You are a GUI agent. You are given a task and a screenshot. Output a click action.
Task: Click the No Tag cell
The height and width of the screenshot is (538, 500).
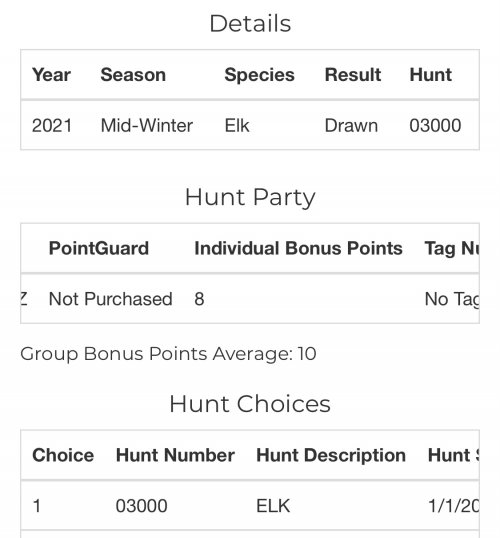click(452, 299)
